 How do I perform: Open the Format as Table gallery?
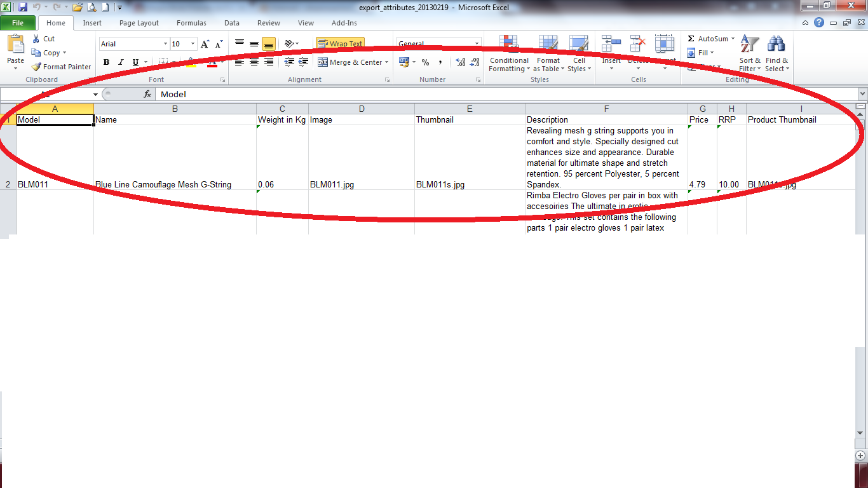coord(548,53)
